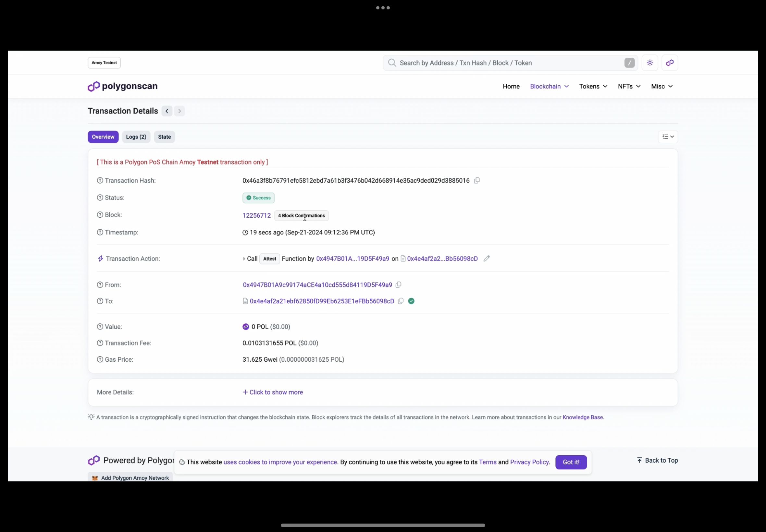Open shortened contract link 0x4e4af2a2...Bb56098cD
Image resolution: width=766 pixels, height=532 pixels.
point(442,259)
